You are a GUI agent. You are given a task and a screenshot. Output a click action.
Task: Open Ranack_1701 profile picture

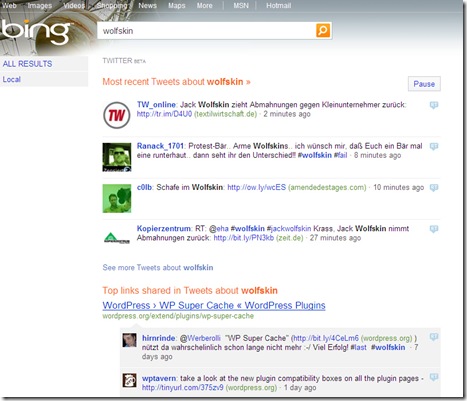pos(117,157)
